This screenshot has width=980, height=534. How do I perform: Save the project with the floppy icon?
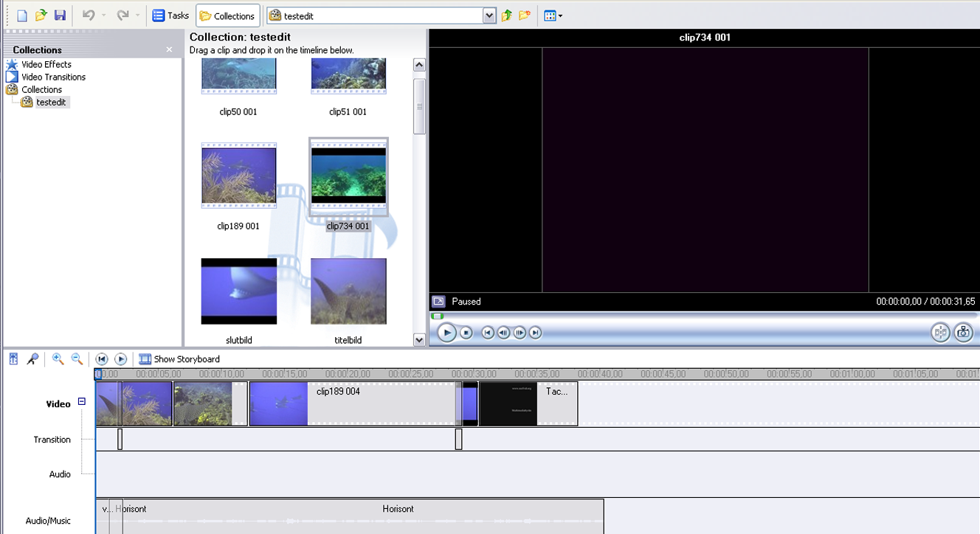pos(61,15)
